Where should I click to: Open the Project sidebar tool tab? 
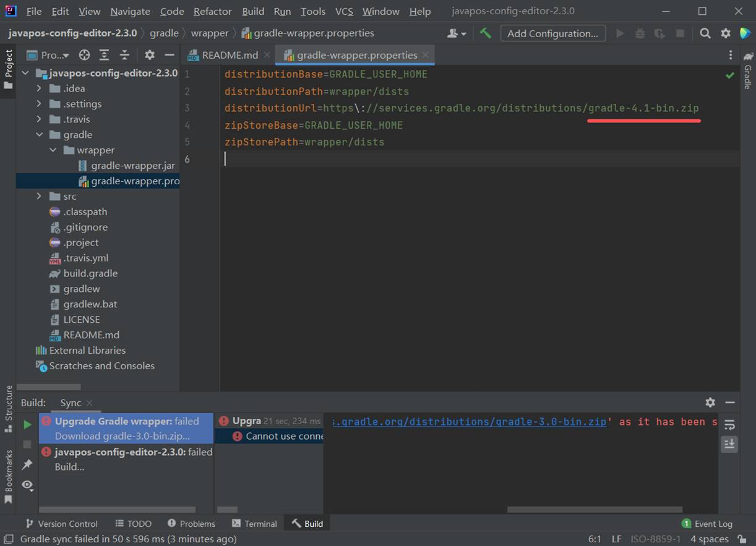(8, 69)
